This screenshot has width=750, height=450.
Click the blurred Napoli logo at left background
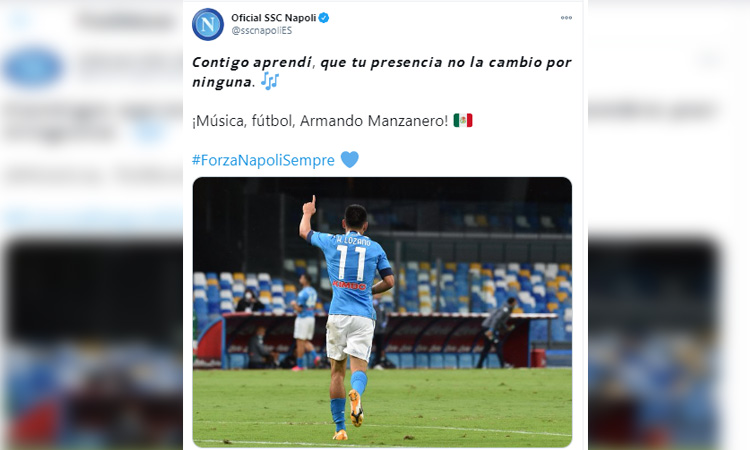(x=33, y=67)
